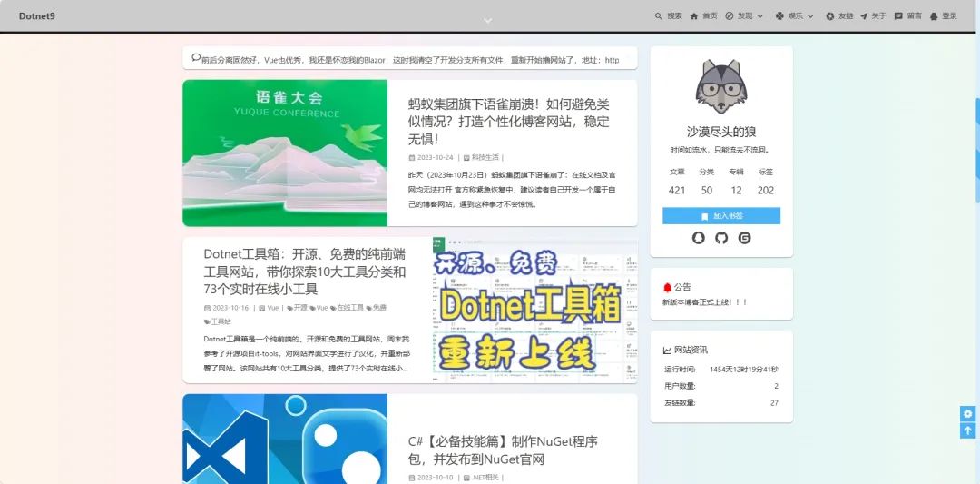
Task: Open article titled 蚂蚁集团旗下语雀崩溃
Action: tap(508, 122)
